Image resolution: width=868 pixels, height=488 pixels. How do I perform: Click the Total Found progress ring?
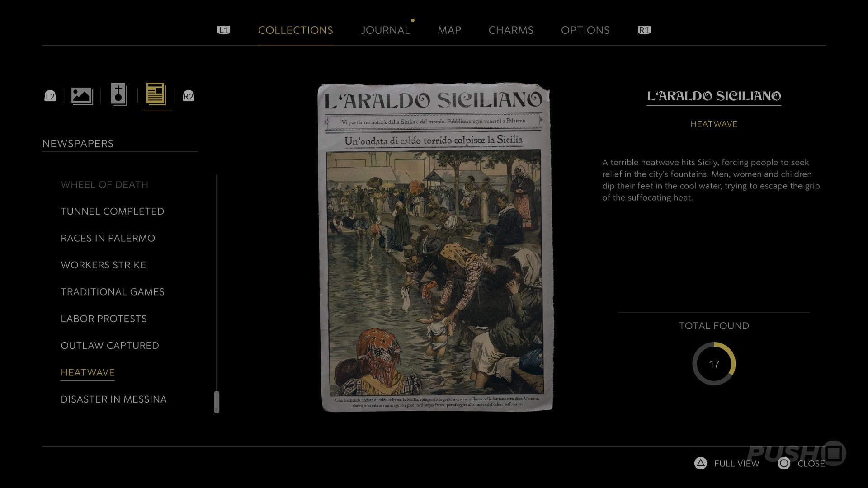point(714,364)
